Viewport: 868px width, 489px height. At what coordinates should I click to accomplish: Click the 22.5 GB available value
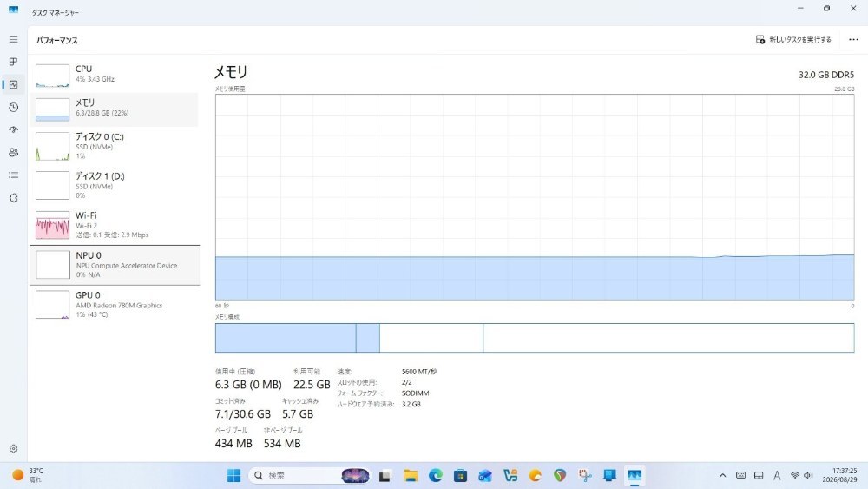(312, 384)
